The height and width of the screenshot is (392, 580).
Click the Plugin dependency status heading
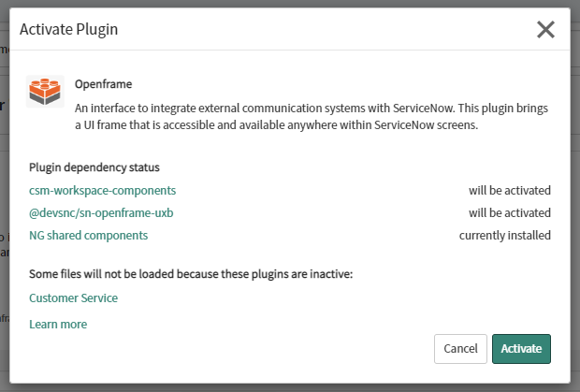(x=94, y=167)
